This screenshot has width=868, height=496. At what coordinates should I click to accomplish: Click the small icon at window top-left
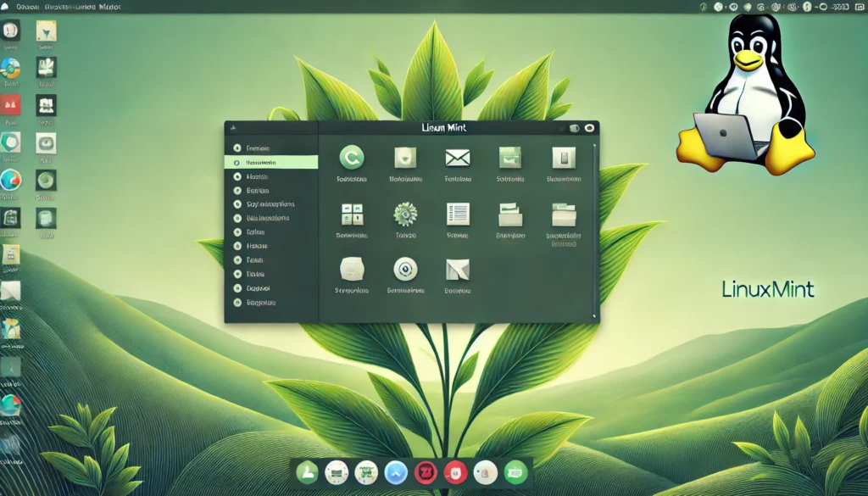(233, 128)
